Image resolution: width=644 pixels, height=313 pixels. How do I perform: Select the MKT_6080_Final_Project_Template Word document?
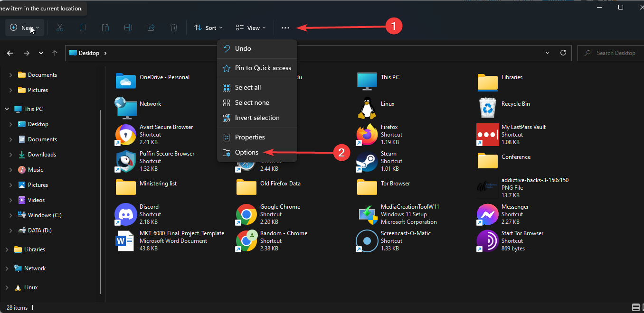(x=170, y=241)
